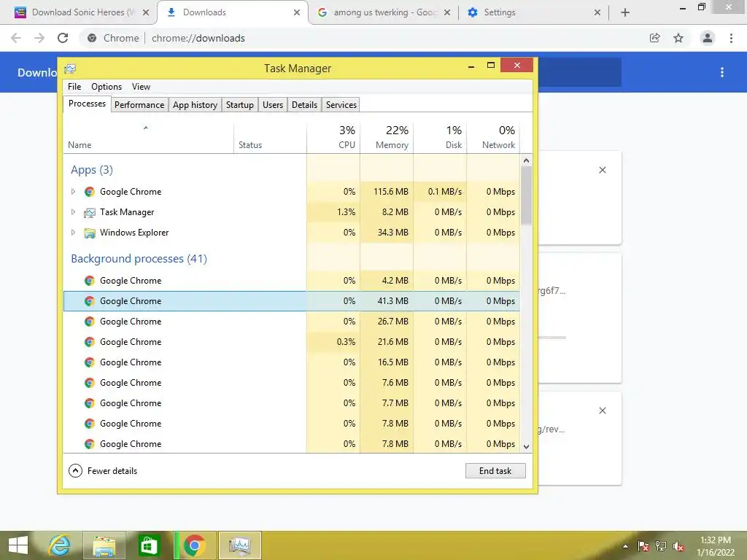Viewport: 747px width, 560px height.
Task: Click the Task Manager icon in Apps group
Action: 89,212
